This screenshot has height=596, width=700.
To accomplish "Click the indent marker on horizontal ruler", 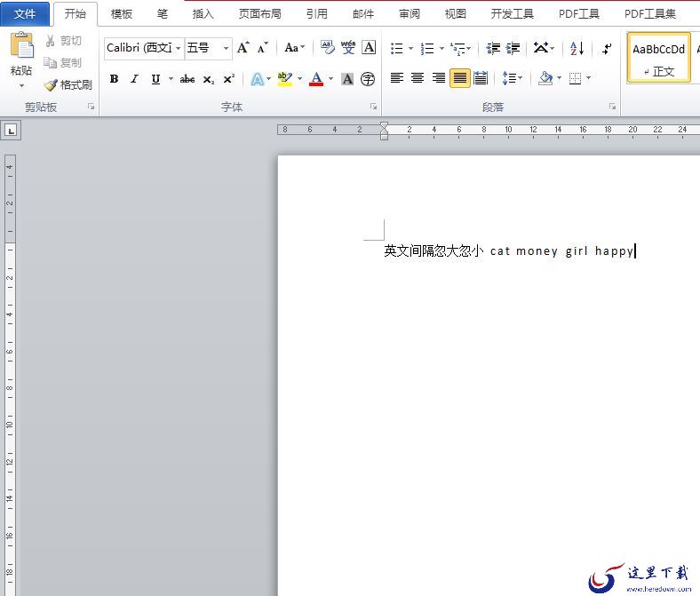I will click(384, 131).
